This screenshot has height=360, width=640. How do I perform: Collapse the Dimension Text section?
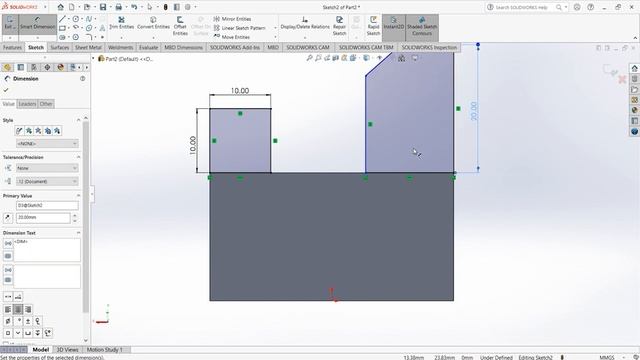click(78, 233)
